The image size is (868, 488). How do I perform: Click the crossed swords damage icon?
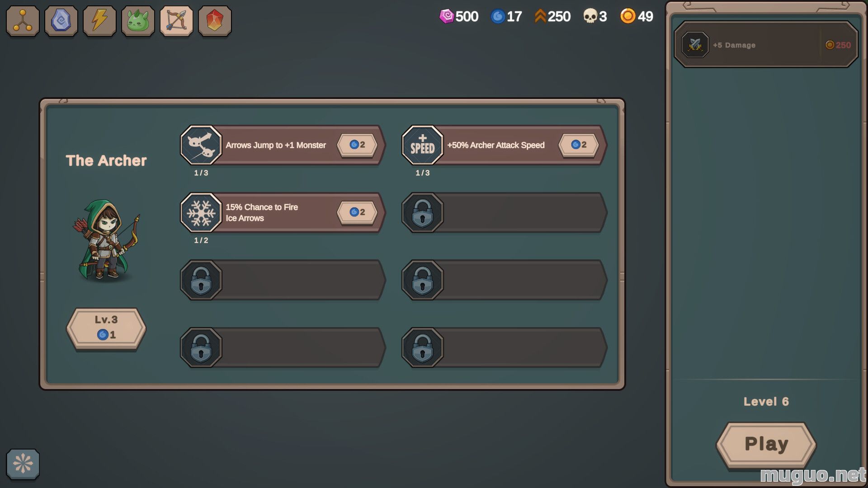coord(695,45)
